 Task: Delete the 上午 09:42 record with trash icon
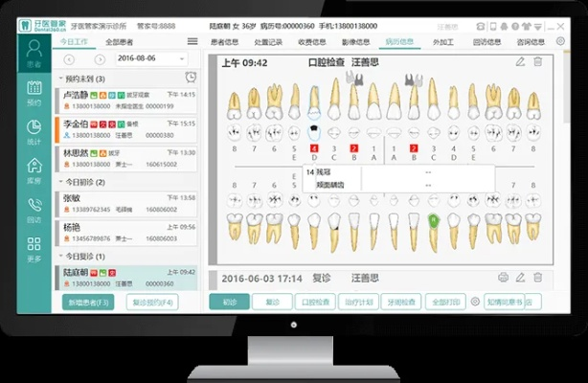(x=537, y=61)
